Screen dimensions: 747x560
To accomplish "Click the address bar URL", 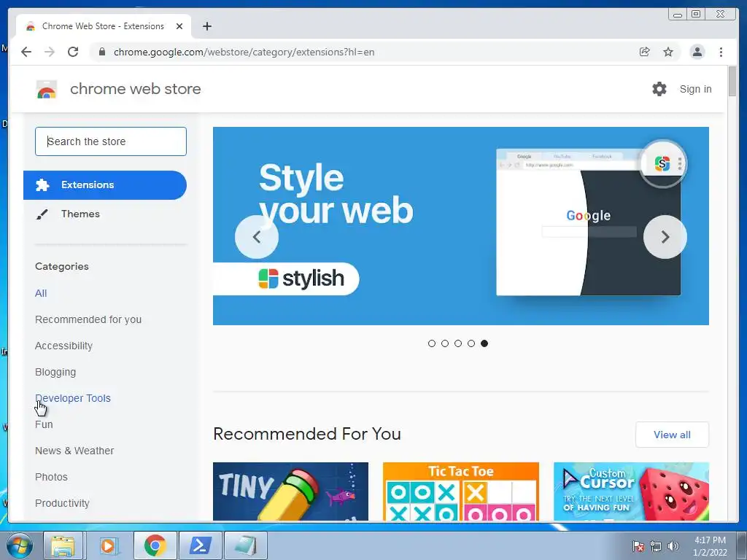I will [x=244, y=52].
